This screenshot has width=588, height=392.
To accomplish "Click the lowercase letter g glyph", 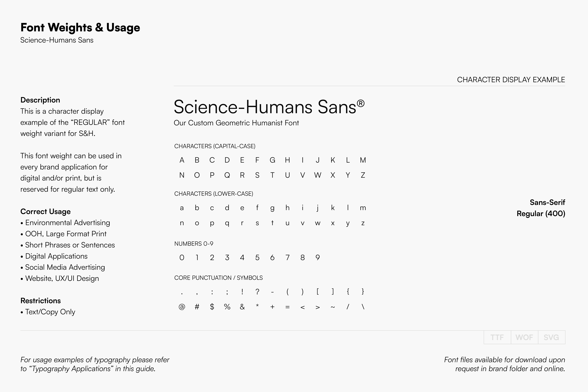I will (272, 208).
